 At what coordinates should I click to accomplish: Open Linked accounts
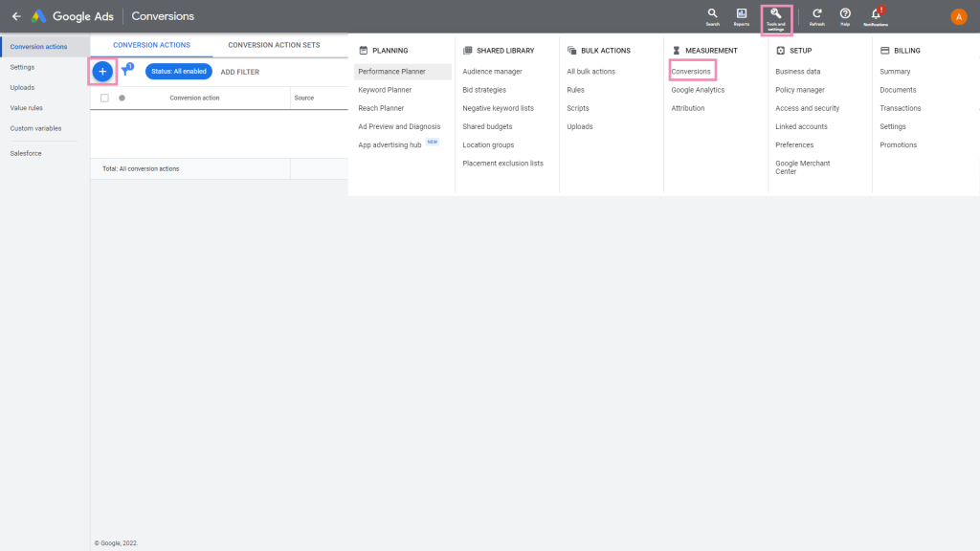click(801, 127)
